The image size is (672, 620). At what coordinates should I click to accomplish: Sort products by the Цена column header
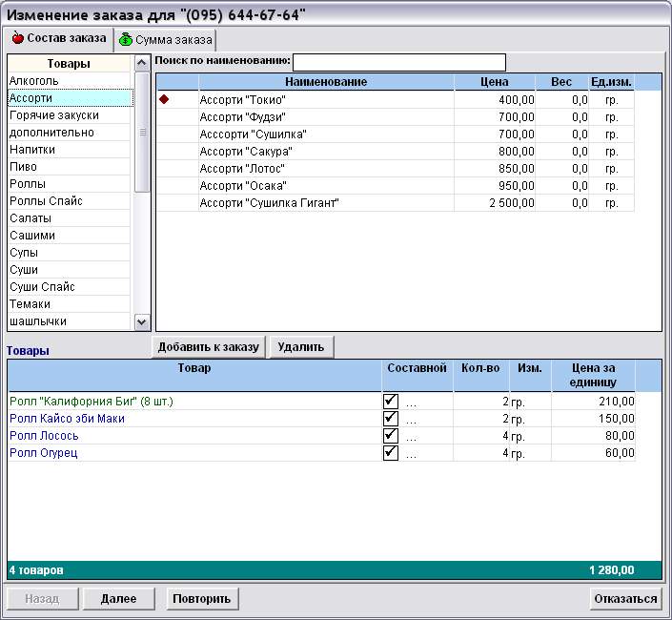[x=494, y=82]
